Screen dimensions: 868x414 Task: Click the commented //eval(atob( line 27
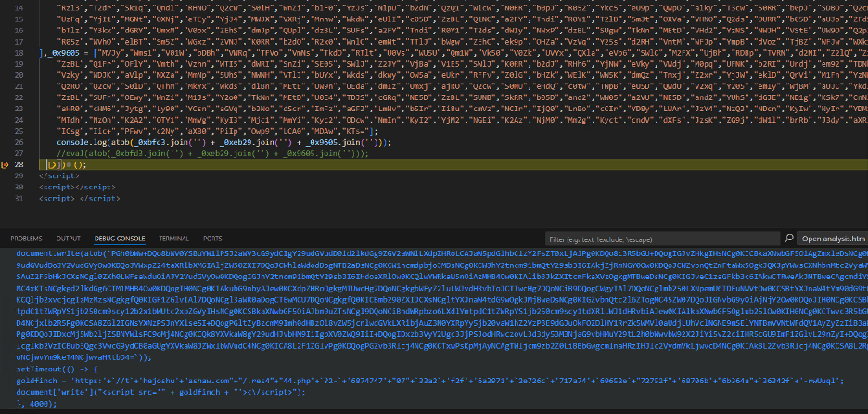tap(212, 153)
